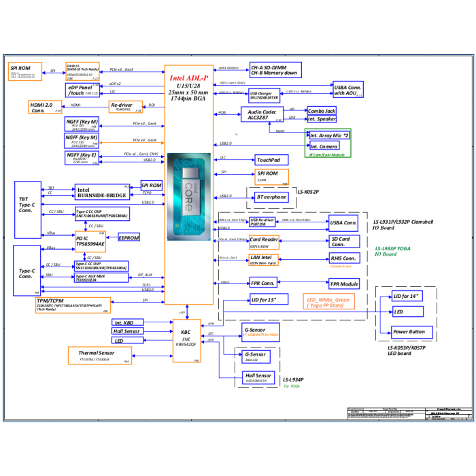Screen dimensions: 476x476
Task: Select the LS-L931P/L932P Clamshell IO Board label
Action: (x=403, y=224)
